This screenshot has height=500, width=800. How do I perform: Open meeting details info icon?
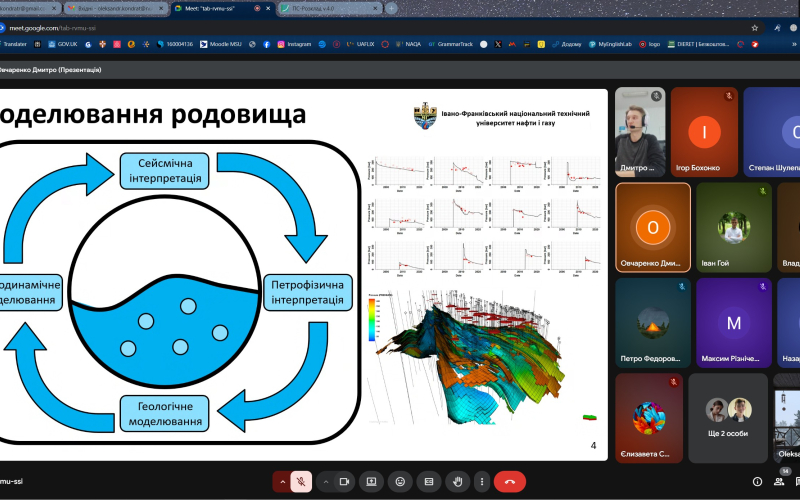(x=757, y=482)
